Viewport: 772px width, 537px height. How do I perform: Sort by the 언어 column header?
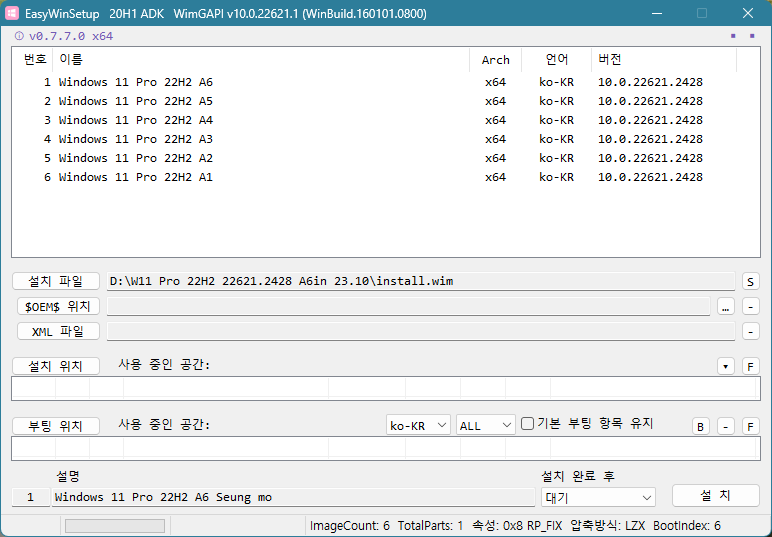tap(556, 60)
